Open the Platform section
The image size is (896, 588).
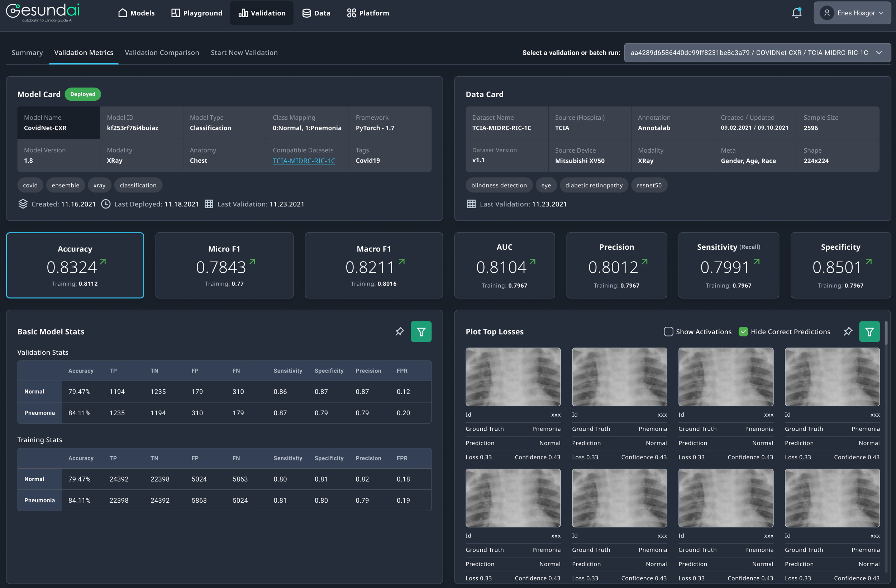click(x=368, y=13)
